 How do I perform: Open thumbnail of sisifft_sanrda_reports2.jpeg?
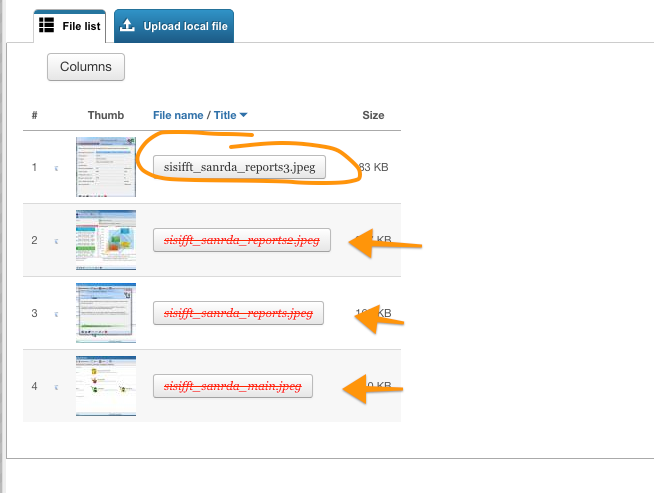pyautogui.click(x=106, y=240)
